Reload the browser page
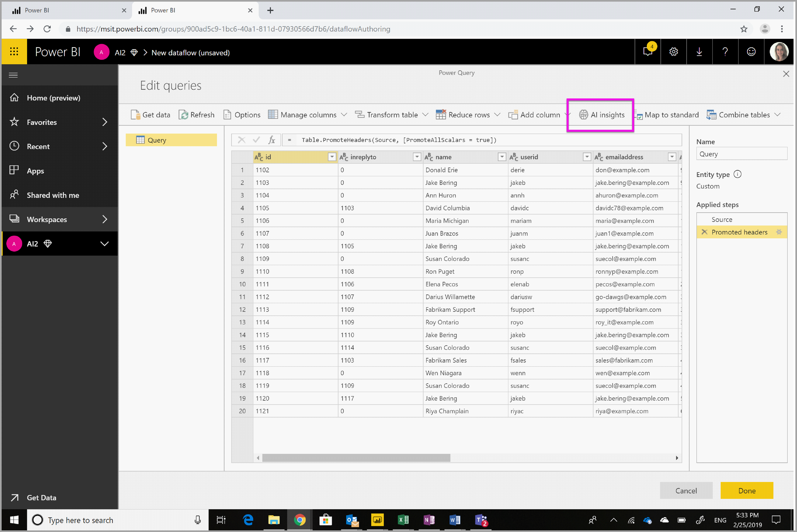This screenshot has height=532, width=797. 47,29
